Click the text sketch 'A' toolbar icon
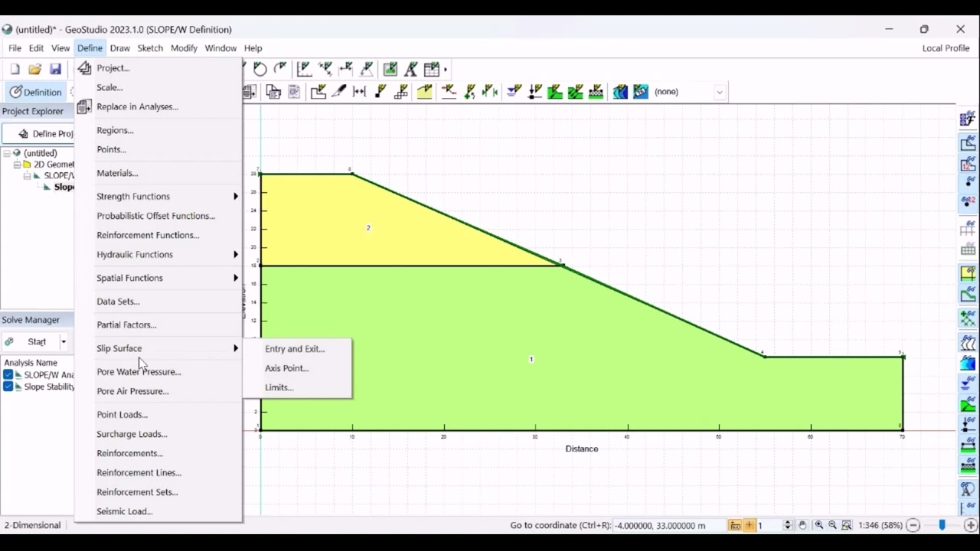Image resolution: width=980 pixels, height=551 pixels. 410,69
